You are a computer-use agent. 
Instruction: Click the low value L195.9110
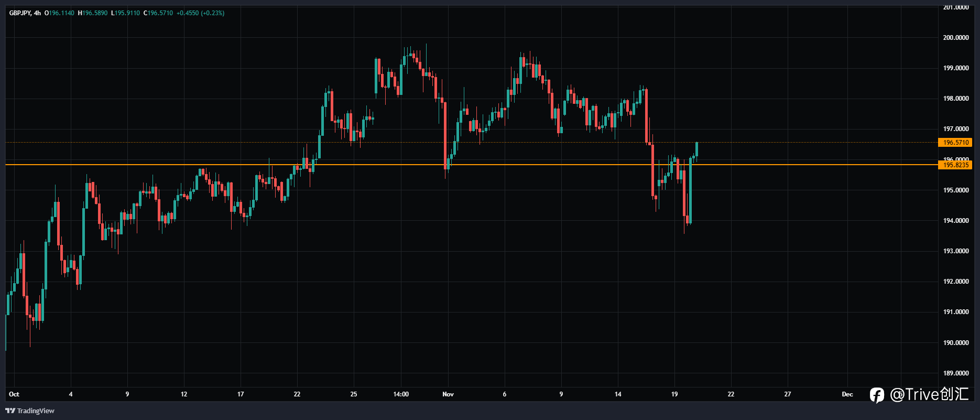[x=125, y=13]
